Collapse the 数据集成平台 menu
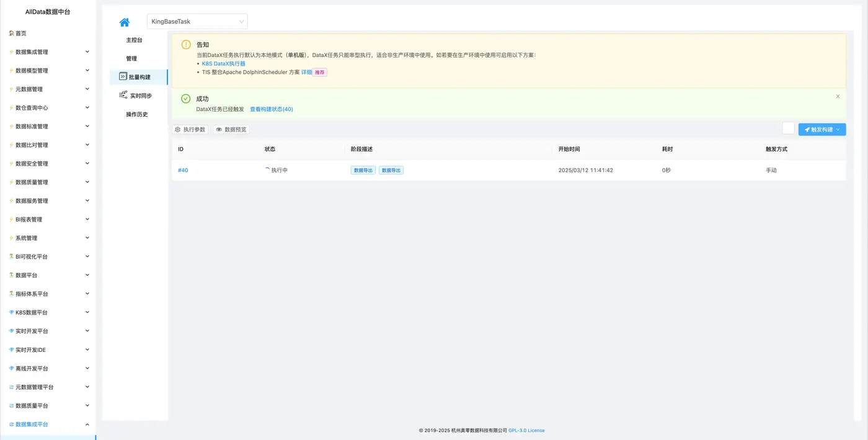 click(x=87, y=424)
